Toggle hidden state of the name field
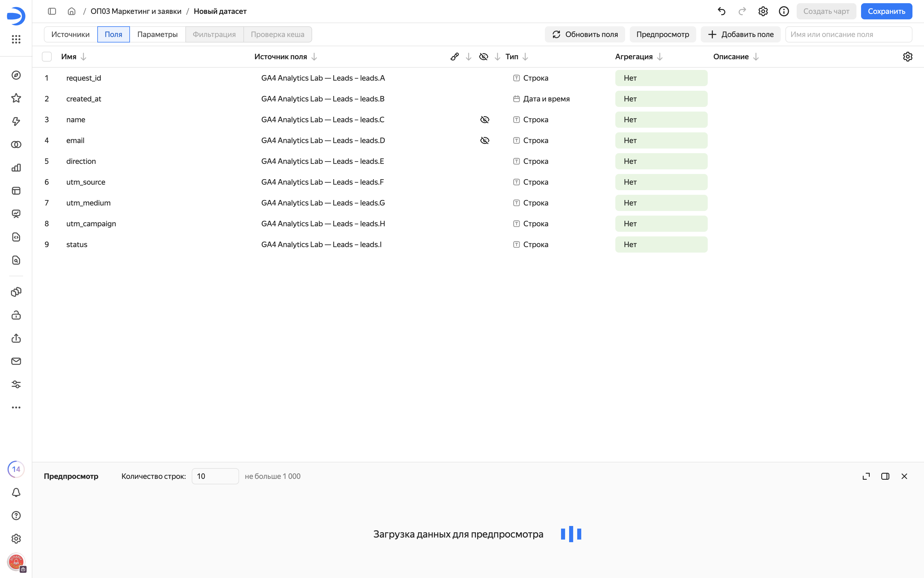The image size is (924, 578). pos(485,120)
